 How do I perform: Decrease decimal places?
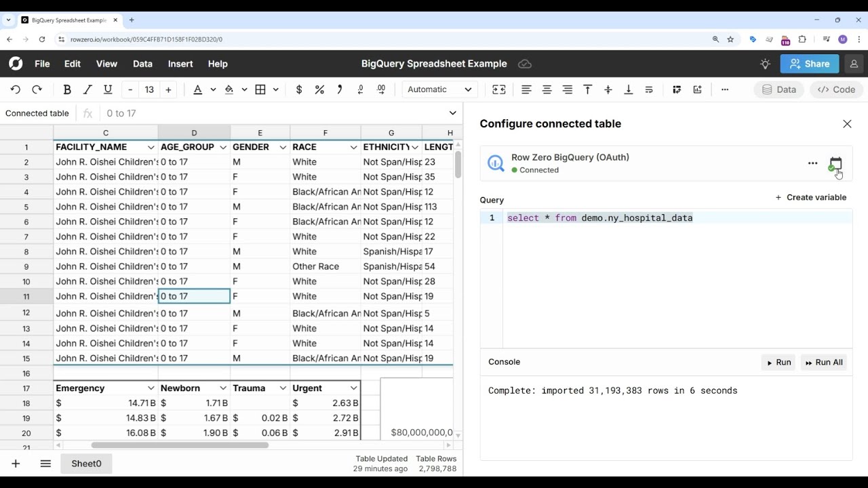tap(360, 89)
